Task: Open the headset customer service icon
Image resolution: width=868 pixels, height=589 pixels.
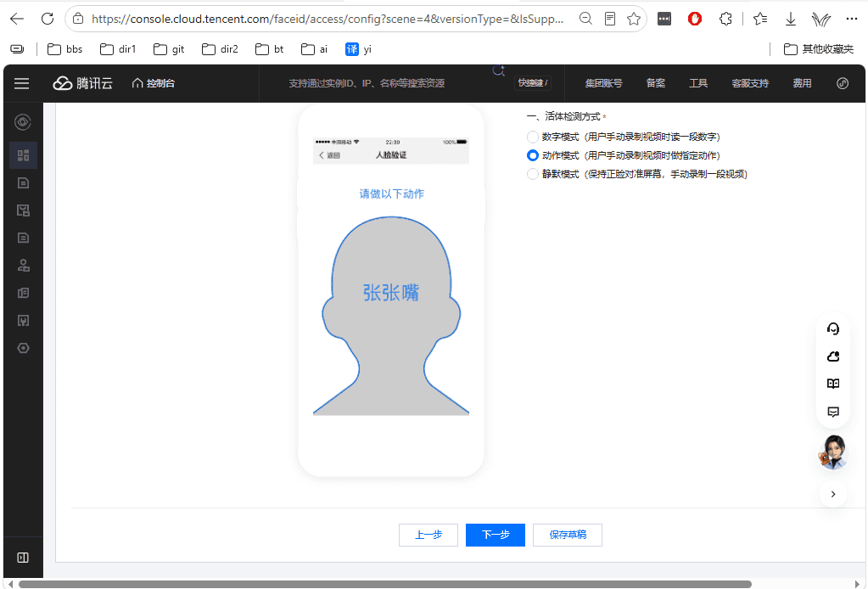Action: 833,328
